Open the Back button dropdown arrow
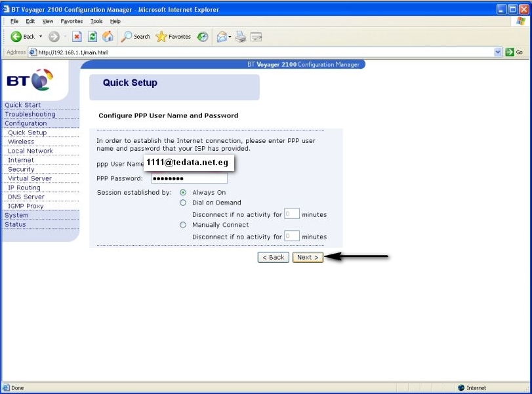This screenshot has width=532, height=394. click(x=41, y=37)
